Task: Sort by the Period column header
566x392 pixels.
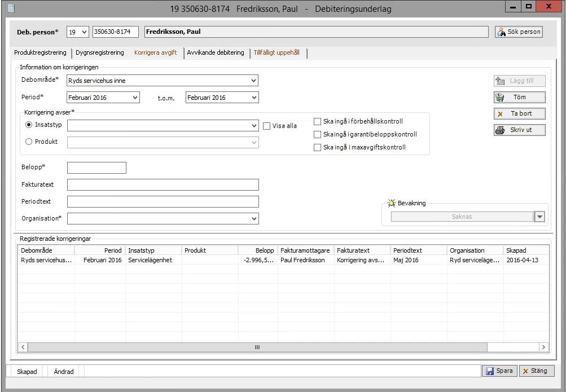Action: pyautogui.click(x=100, y=250)
